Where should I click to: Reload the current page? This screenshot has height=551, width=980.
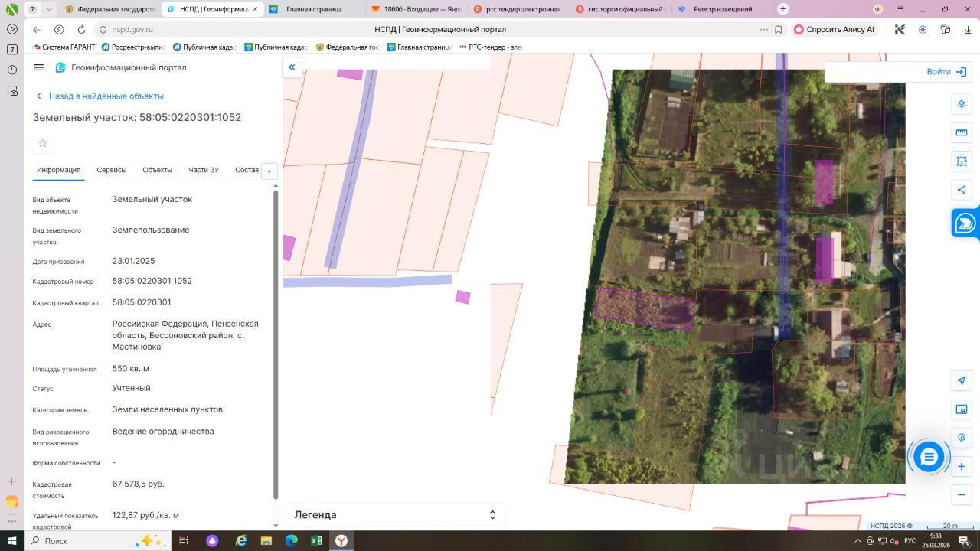81,29
